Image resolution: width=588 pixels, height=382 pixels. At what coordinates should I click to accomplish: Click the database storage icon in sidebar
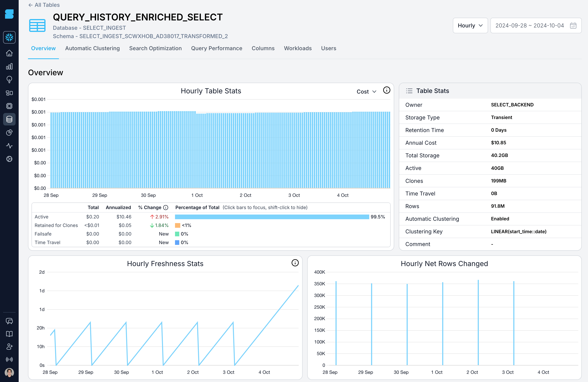(9, 119)
